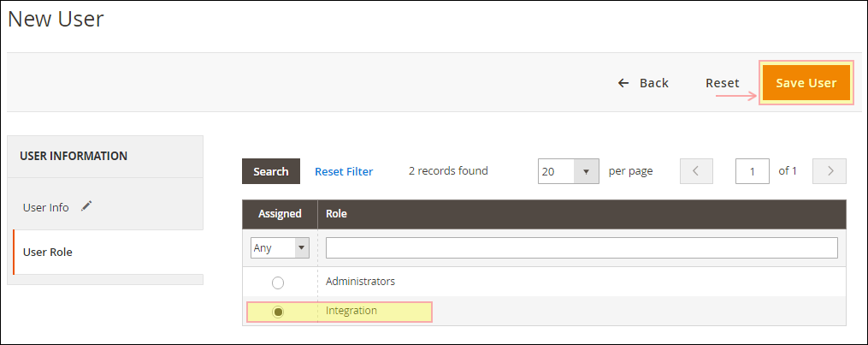Select the Integration role radio button

click(278, 312)
